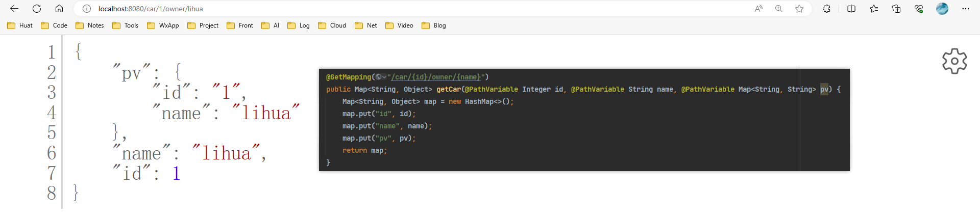Image resolution: width=980 pixels, height=217 pixels.
Task: Open the zoom magnifier control
Action: 779,9
